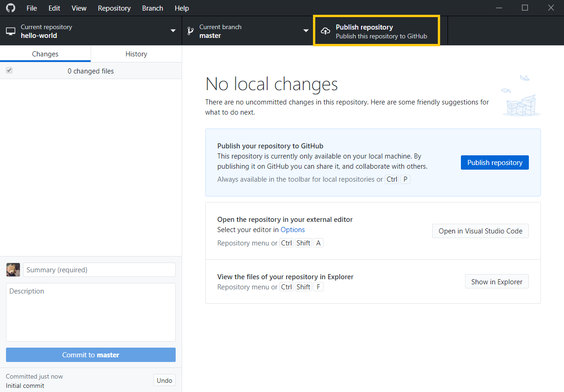Click the 'F' shortcut key hint
The image size is (564, 392).
click(318, 287)
